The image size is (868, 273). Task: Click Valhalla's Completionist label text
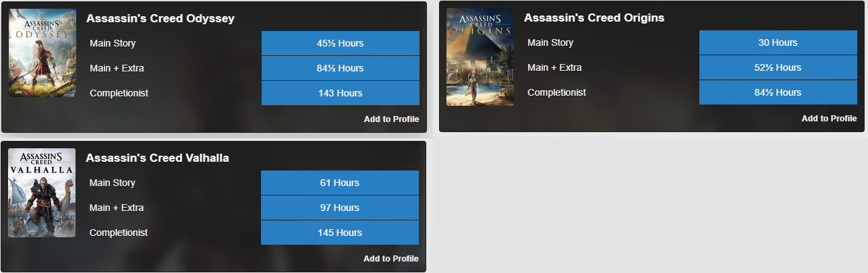118,233
